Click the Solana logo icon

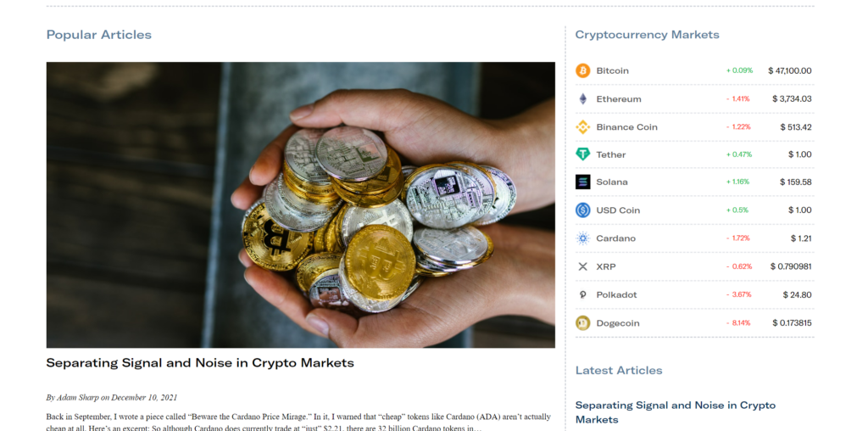click(x=583, y=182)
